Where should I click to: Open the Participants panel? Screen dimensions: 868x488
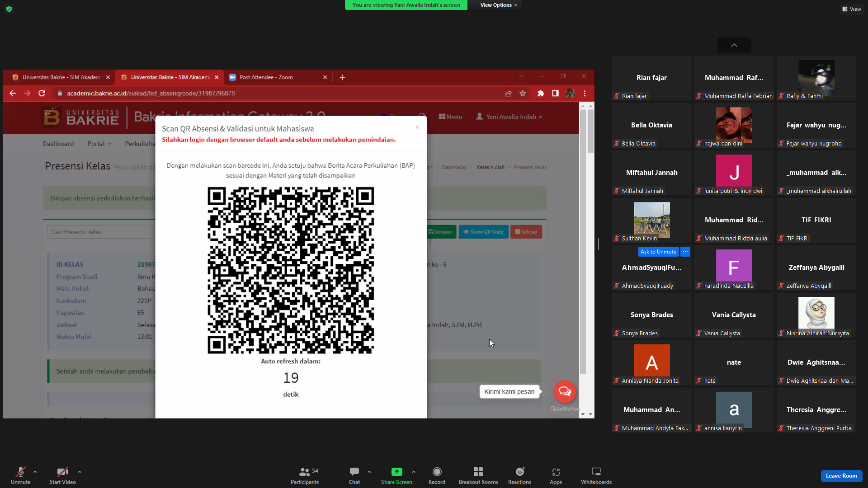(305, 475)
